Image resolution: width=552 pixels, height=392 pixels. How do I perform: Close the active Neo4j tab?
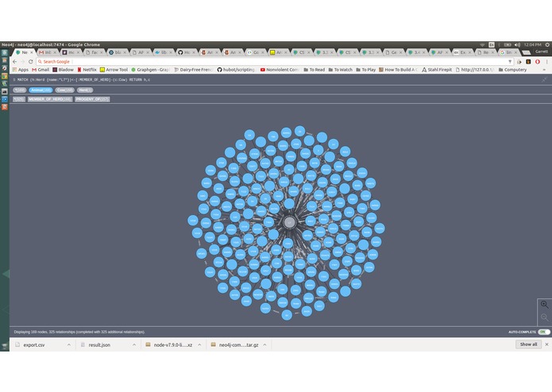[x=31, y=52]
